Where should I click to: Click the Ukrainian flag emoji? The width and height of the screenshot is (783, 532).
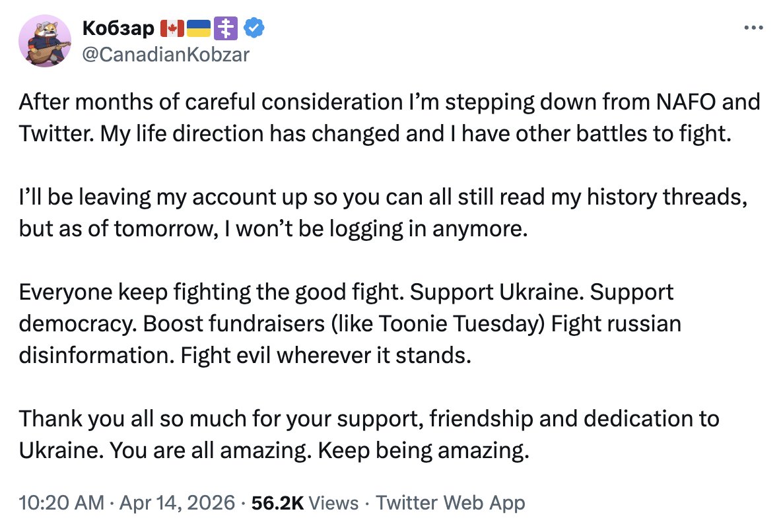[x=199, y=28]
